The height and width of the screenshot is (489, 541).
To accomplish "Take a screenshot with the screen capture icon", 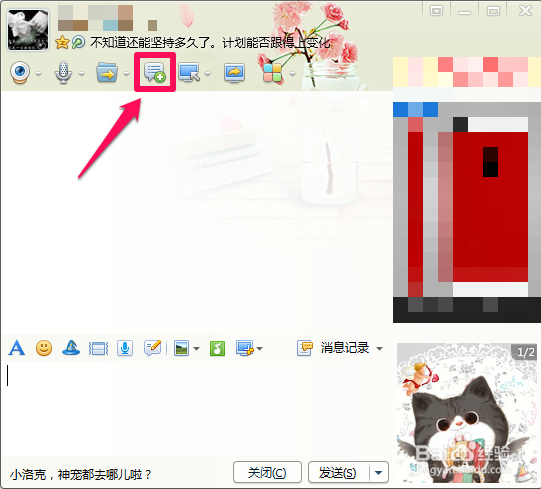I will [245, 348].
